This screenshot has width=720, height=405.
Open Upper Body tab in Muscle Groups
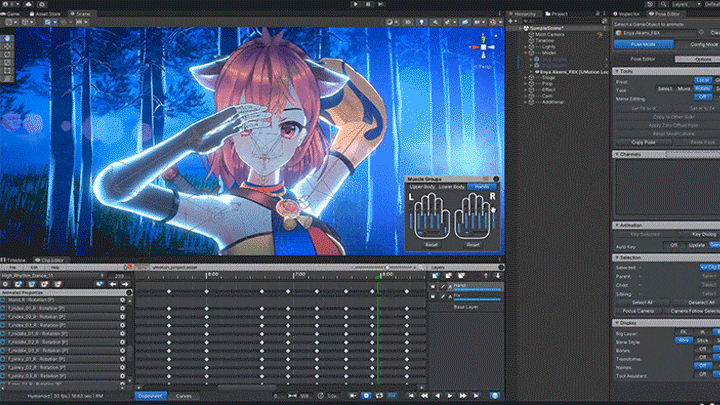pos(422,187)
